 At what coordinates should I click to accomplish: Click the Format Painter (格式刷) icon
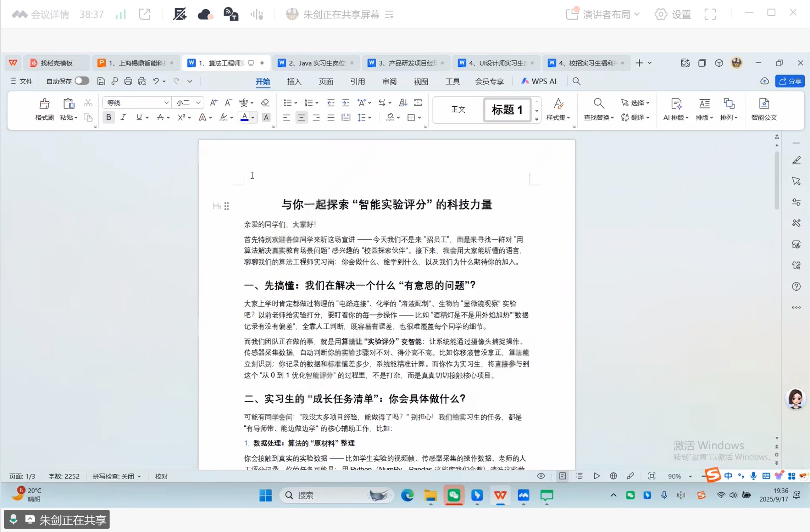click(x=44, y=104)
